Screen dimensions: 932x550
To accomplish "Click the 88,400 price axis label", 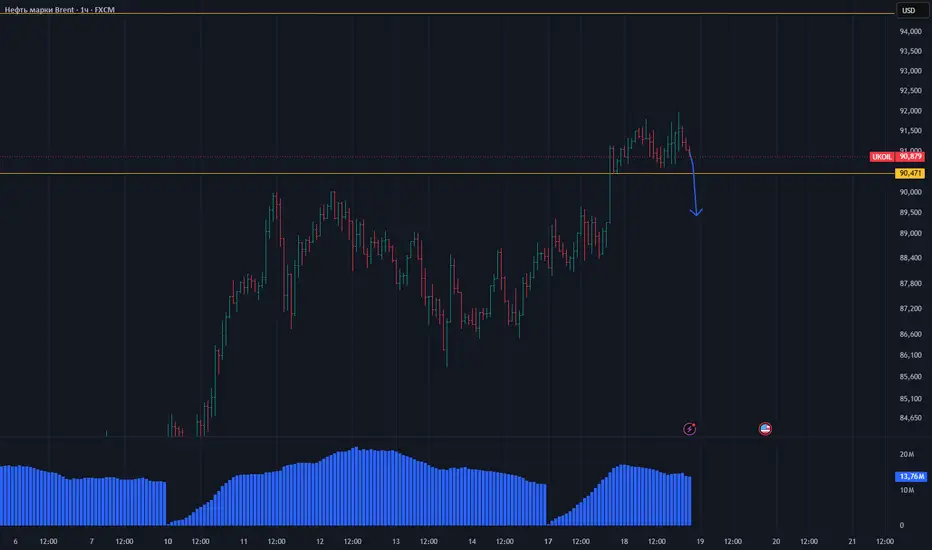I will [x=911, y=258].
